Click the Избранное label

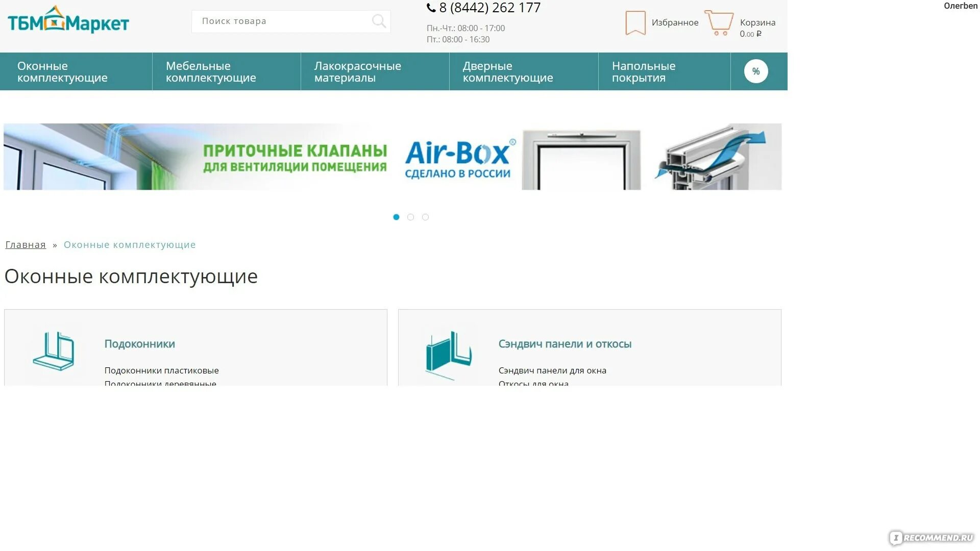(675, 22)
